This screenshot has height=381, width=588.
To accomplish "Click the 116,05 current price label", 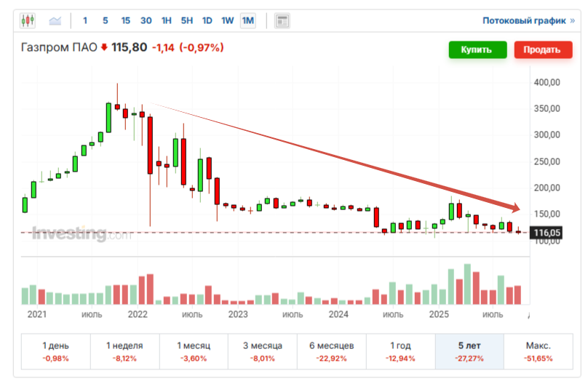I will click(546, 233).
